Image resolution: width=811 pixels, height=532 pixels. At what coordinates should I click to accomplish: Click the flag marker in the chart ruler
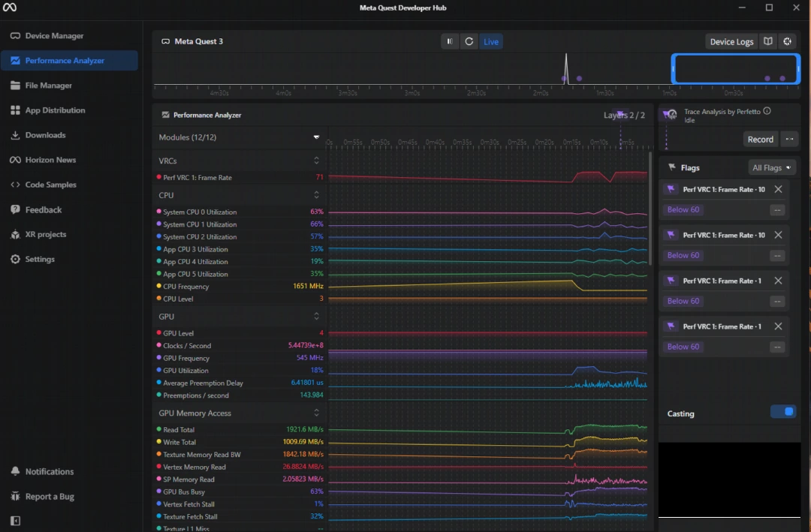tap(620, 114)
